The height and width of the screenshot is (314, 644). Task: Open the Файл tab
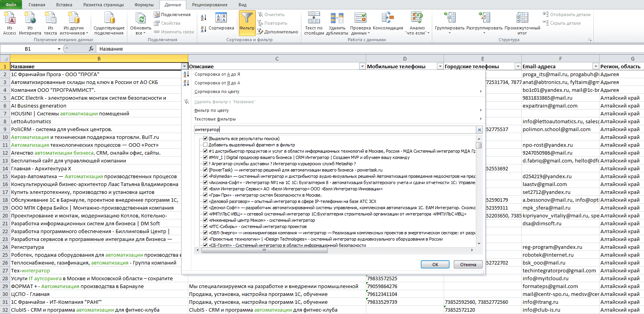coord(11,5)
